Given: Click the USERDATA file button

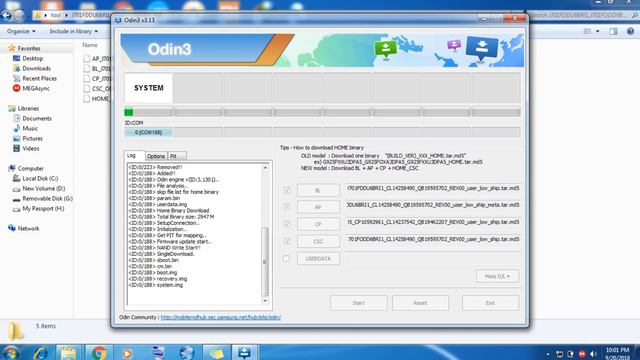Looking at the screenshot, I should (318, 258).
